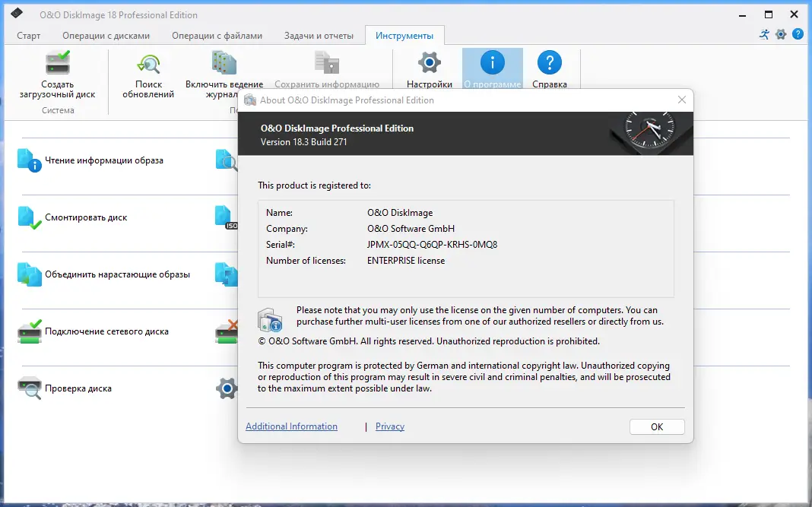812x507 pixels.
Task: Click the Проверка диска icon
Action: coord(30,388)
